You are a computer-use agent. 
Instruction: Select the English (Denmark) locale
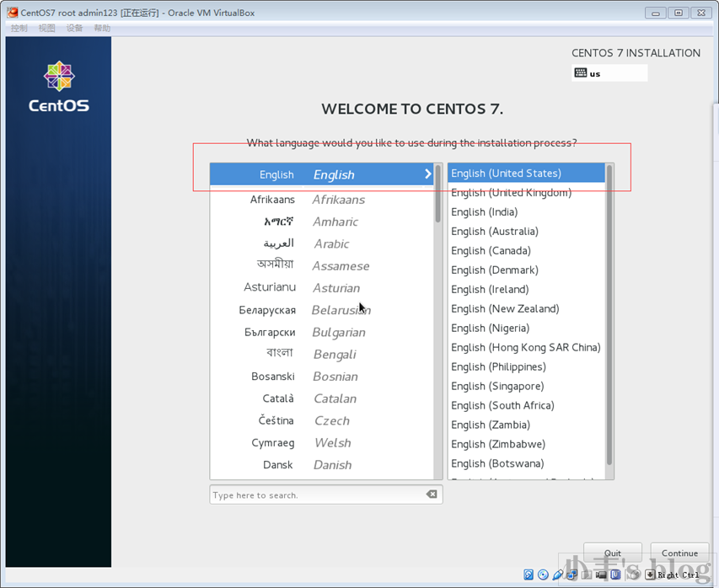pyautogui.click(x=527, y=270)
